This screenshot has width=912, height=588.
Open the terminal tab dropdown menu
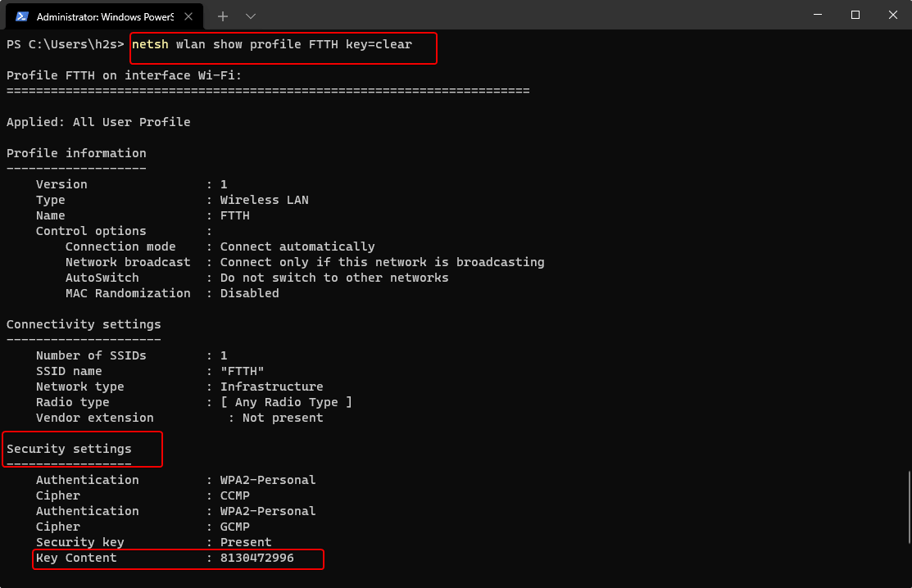click(250, 16)
